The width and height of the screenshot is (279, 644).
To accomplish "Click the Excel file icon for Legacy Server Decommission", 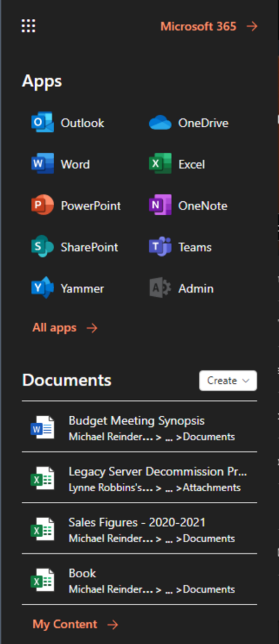I will [x=42, y=479].
